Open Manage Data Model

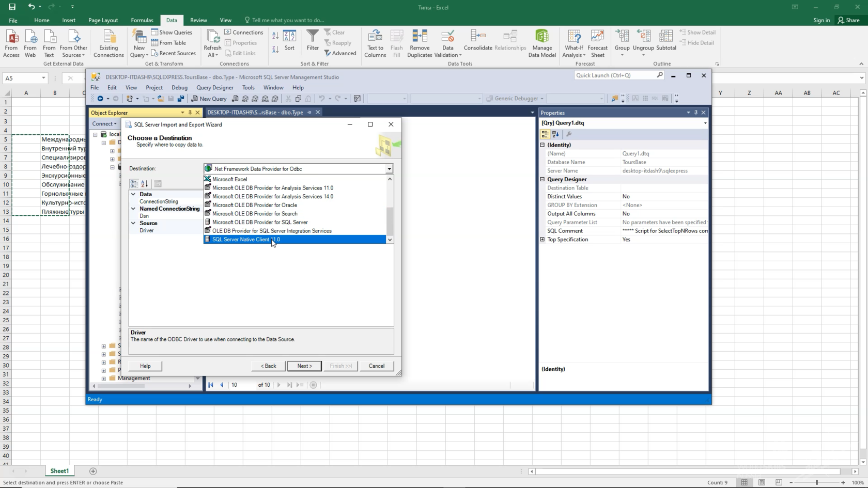coord(542,43)
